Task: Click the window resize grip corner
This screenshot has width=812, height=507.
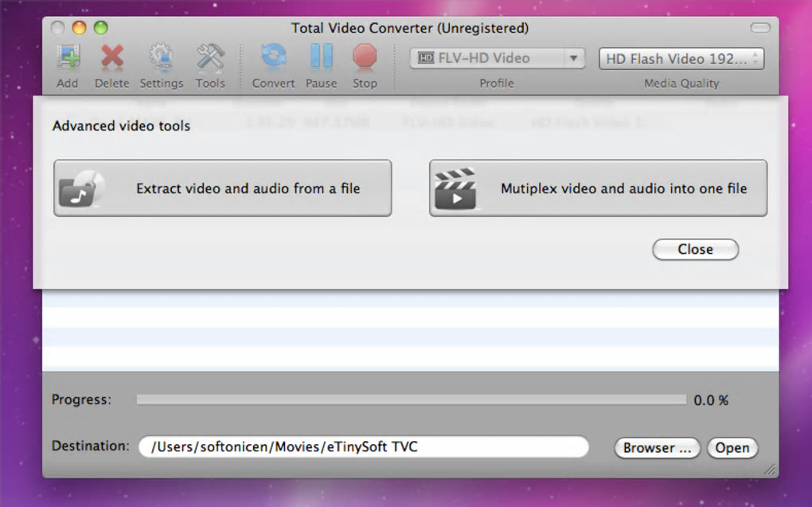Action: pyautogui.click(x=770, y=470)
